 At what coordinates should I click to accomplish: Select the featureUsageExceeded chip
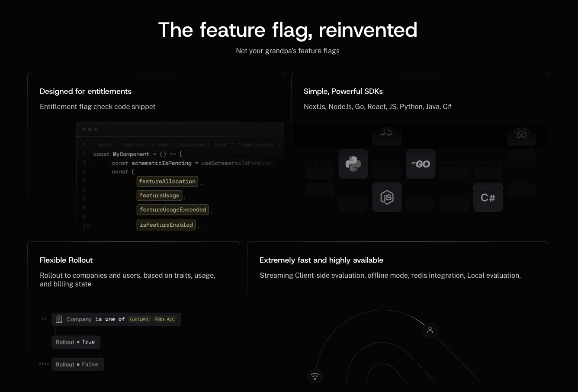click(x=173, y=210)
